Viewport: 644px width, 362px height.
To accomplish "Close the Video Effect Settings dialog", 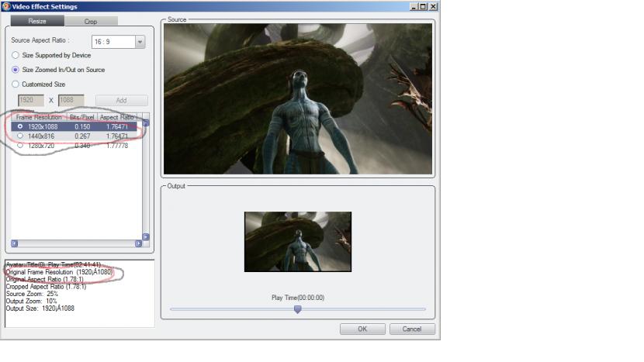I will tap(433, 6).
